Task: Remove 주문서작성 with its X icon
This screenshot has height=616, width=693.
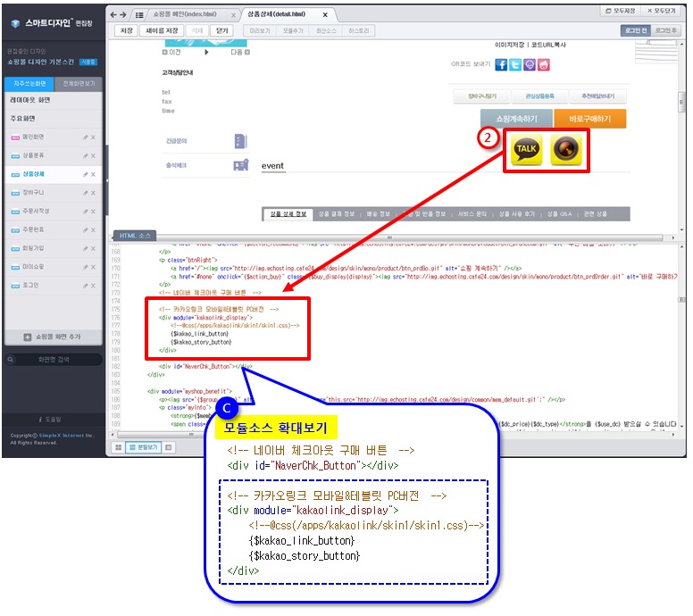Action: (93, 212)
